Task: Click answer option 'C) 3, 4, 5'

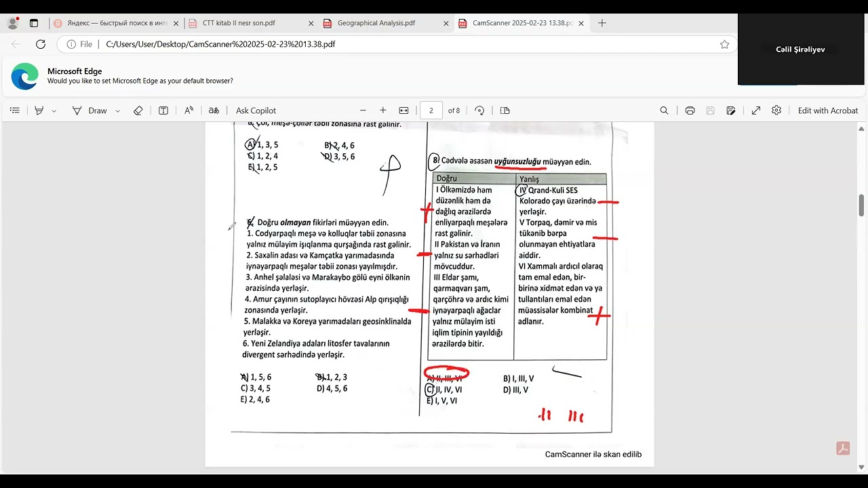Action: tap(256, 388)
